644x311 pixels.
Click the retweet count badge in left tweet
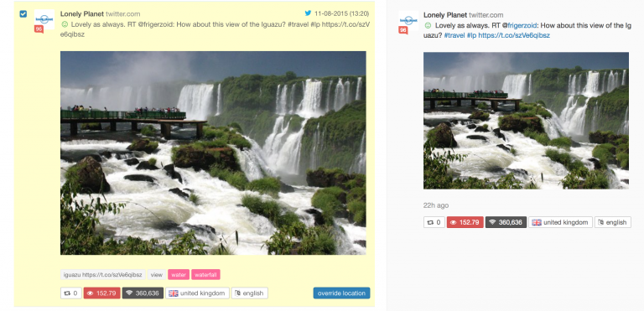pos(71,293)
